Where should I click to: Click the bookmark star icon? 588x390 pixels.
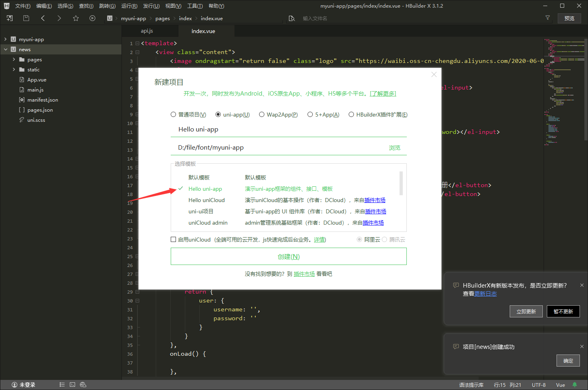click(x=75, y=18)
